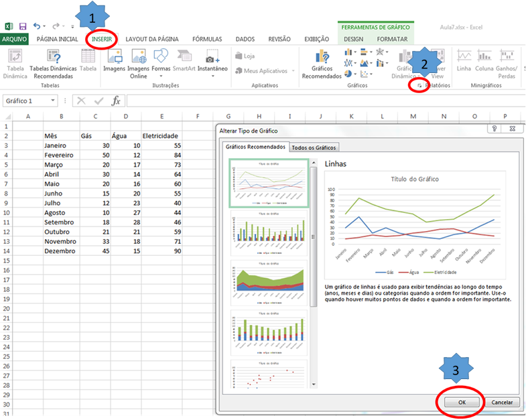Insert a Coluna sparkline
Viewport: 526px width, 420px height.
[x=484, y=60]
